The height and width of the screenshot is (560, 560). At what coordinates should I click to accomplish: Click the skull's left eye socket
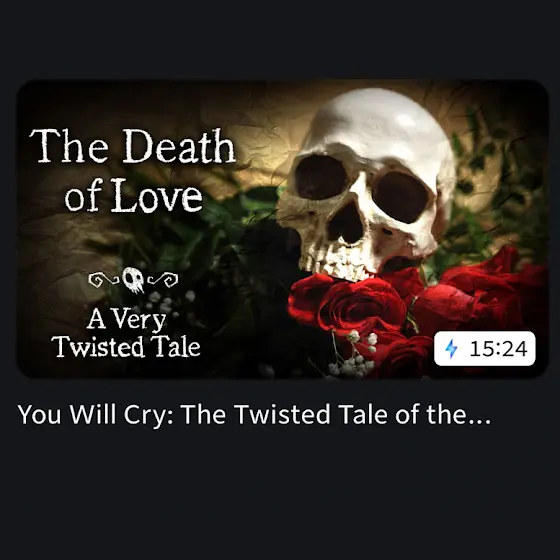(321, 178)
